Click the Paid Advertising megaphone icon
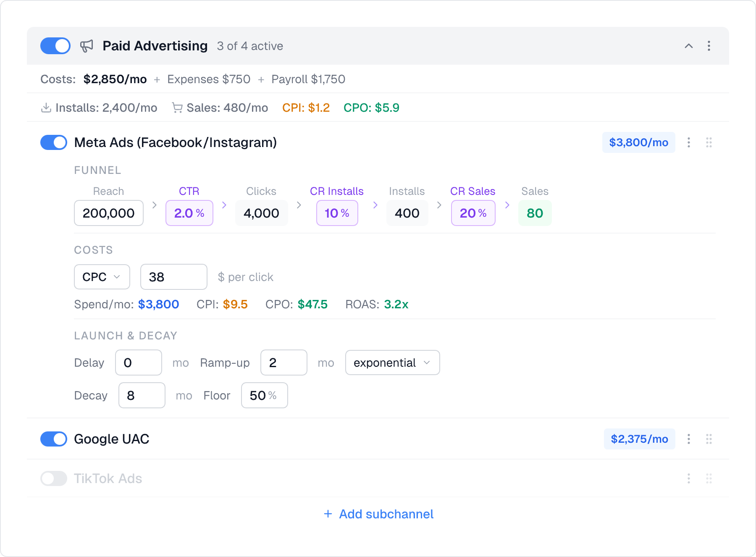Viewport: 756px width, 557px height. 87,46
